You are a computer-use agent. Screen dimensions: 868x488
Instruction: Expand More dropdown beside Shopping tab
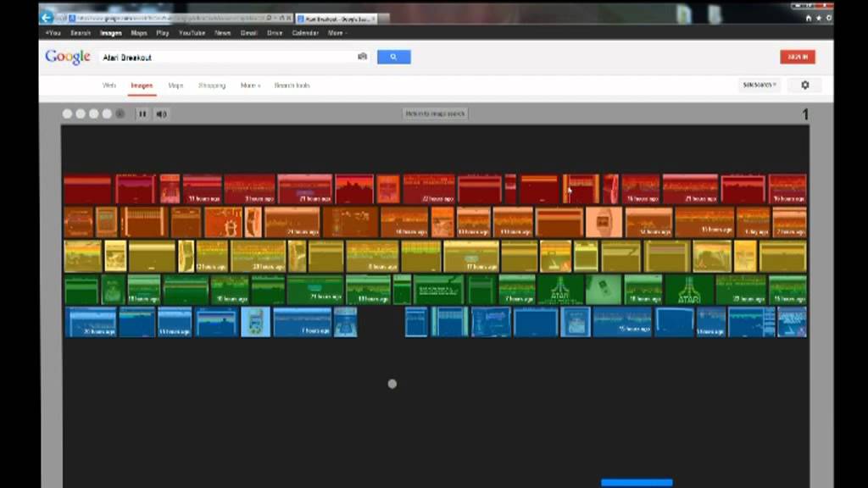point(250,86)
